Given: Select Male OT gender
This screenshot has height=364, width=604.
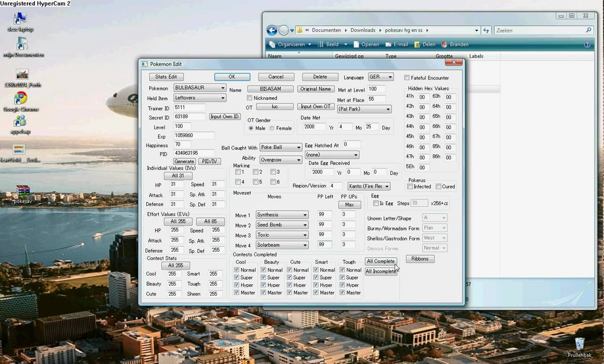Looking at the screenshot, I should [x=251, y=128].
